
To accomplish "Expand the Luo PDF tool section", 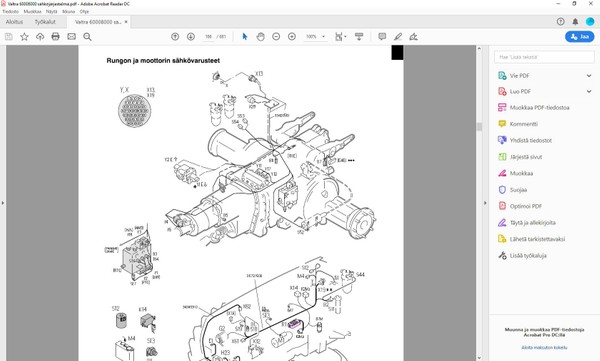I will click(x=589, y=91).
